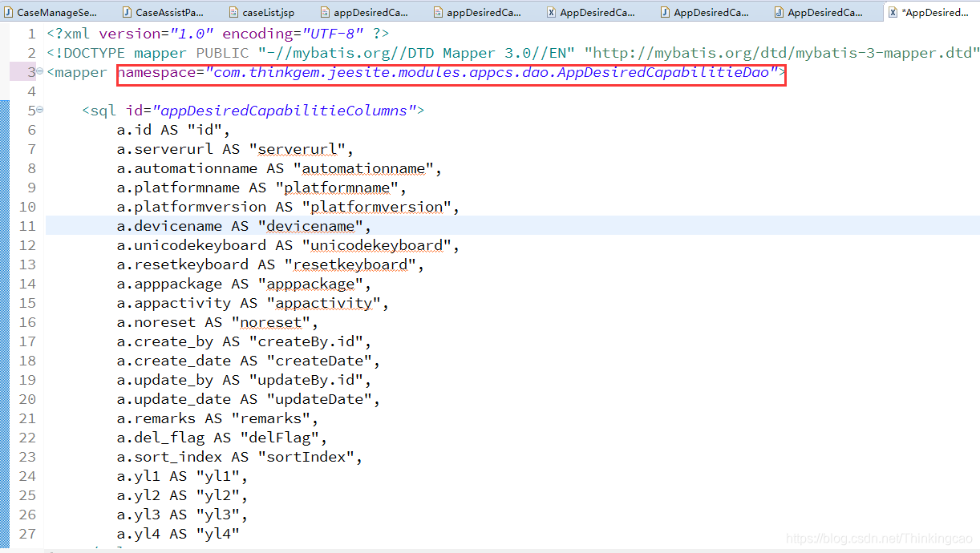Click line number 11 in the gutter
This screenshot has height=553, width=980.
pos(27,226)
